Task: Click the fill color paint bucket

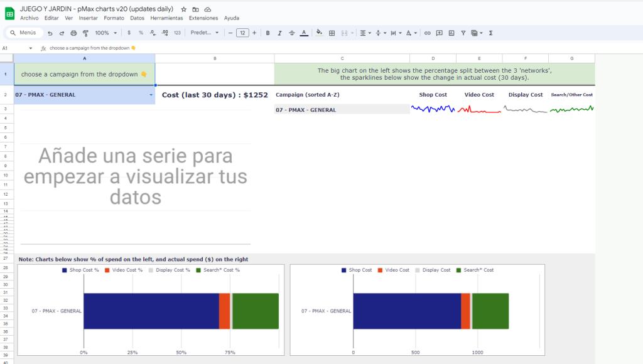Action: point(319,33)
